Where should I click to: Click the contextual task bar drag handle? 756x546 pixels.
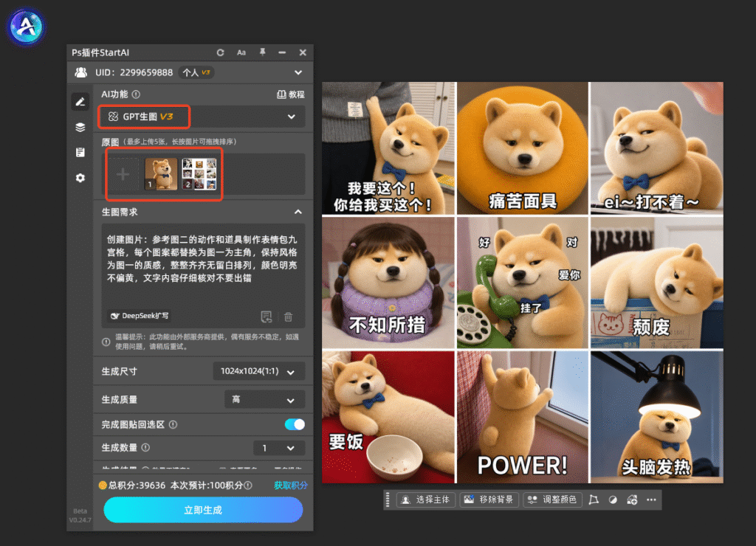388,500
